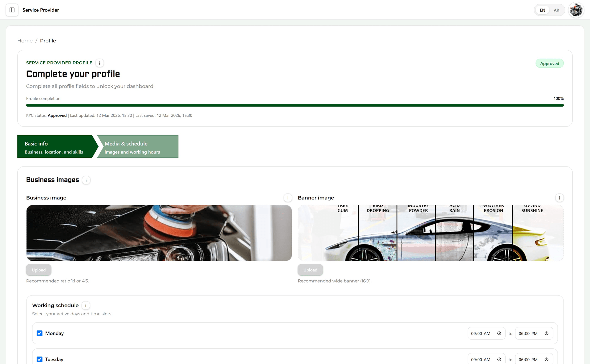Edit Tuesday start time 09:00 AM
This screenshot has width=590, height=364.
click(x=486, y=359)
